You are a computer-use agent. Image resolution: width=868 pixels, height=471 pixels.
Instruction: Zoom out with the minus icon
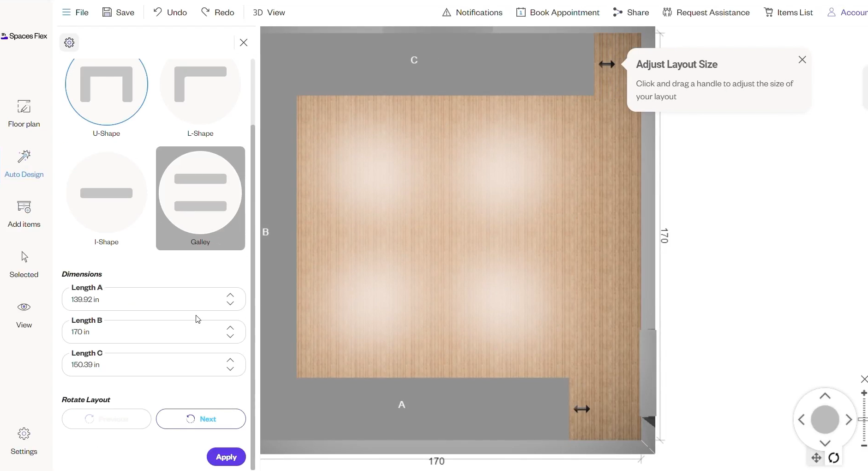[864, 446]
